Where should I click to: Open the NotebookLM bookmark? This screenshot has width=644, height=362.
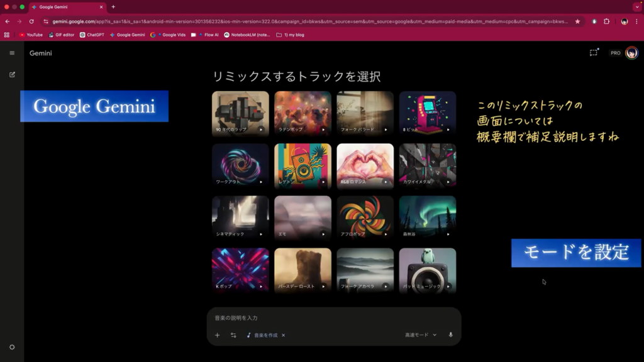pos(247,35)
